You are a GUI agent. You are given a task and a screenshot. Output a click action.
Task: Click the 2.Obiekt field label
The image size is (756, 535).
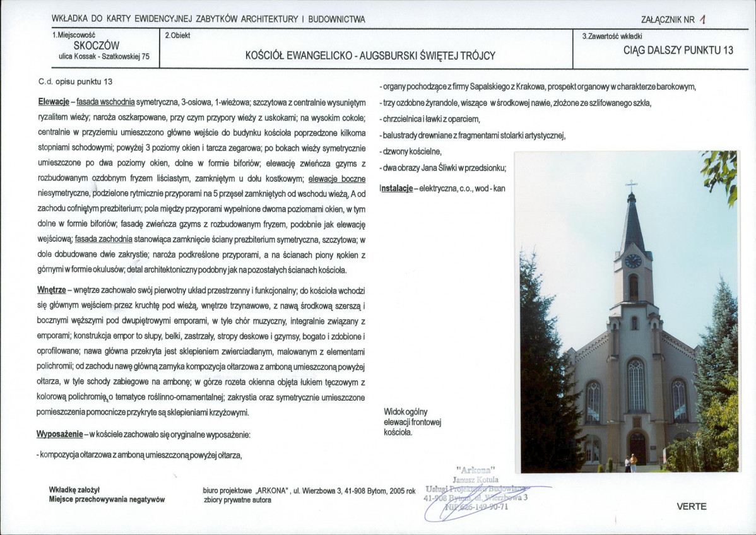click(177, 35)
